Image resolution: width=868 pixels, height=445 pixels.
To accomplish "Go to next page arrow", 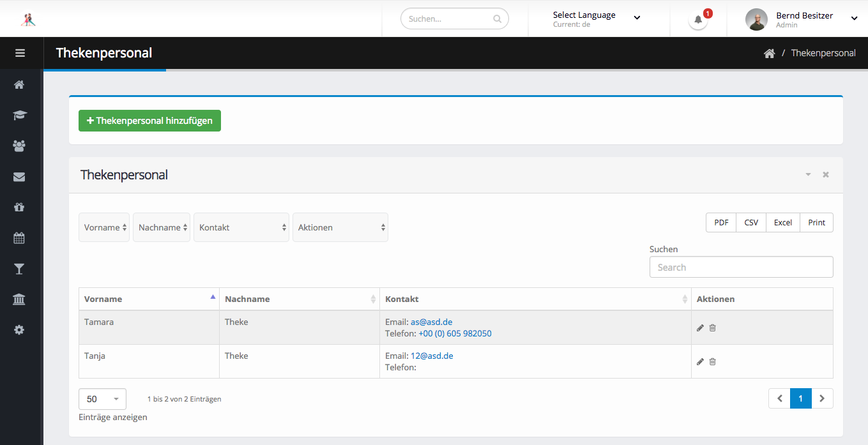I will pos(822,398).
